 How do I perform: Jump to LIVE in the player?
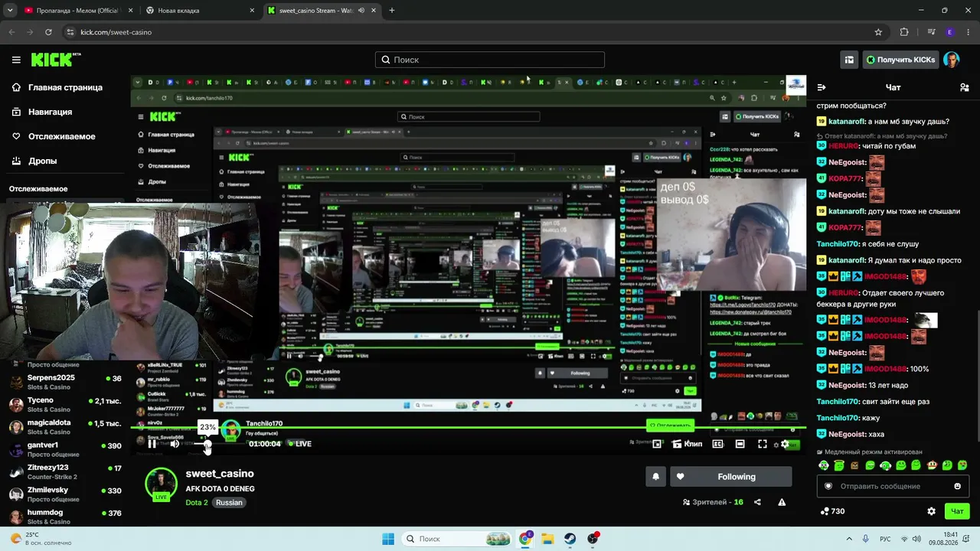[x=300, y=444]
